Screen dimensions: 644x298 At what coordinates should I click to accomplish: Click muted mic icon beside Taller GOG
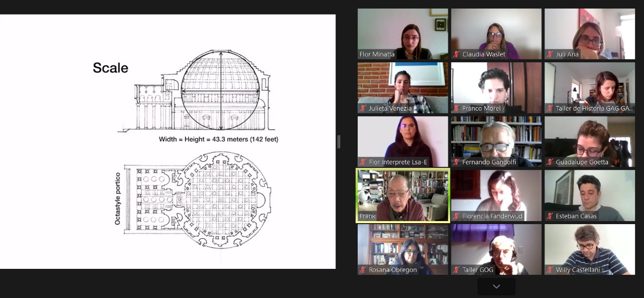click(457, 270)
